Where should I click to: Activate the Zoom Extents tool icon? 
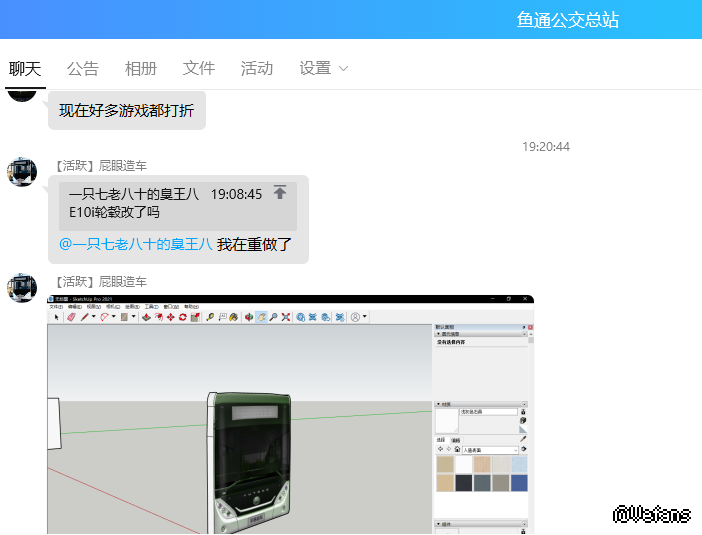point(285,317)
